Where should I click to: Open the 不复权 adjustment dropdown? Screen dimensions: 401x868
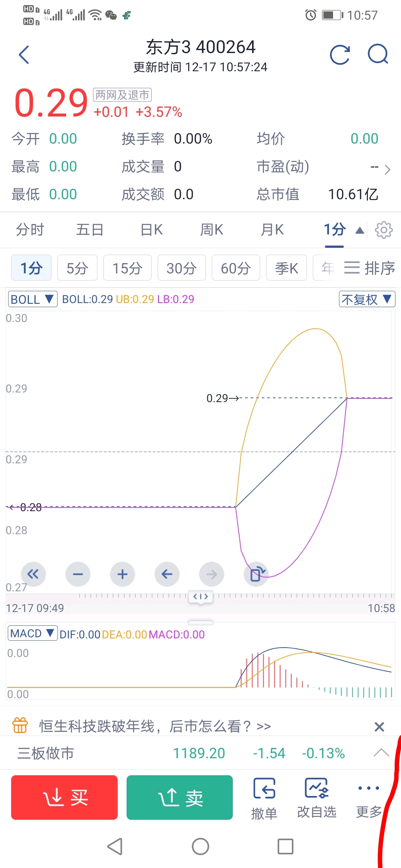[x=366, y=299]
